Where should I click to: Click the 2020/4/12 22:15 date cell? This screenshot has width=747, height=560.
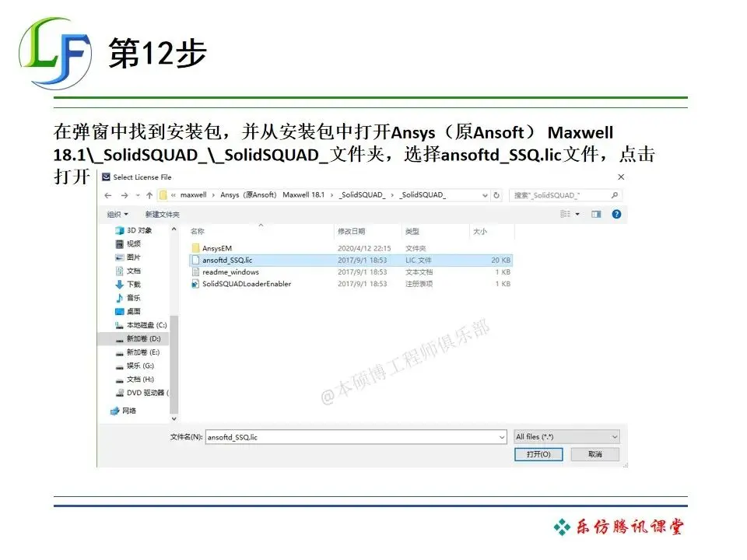pos(364,248)
